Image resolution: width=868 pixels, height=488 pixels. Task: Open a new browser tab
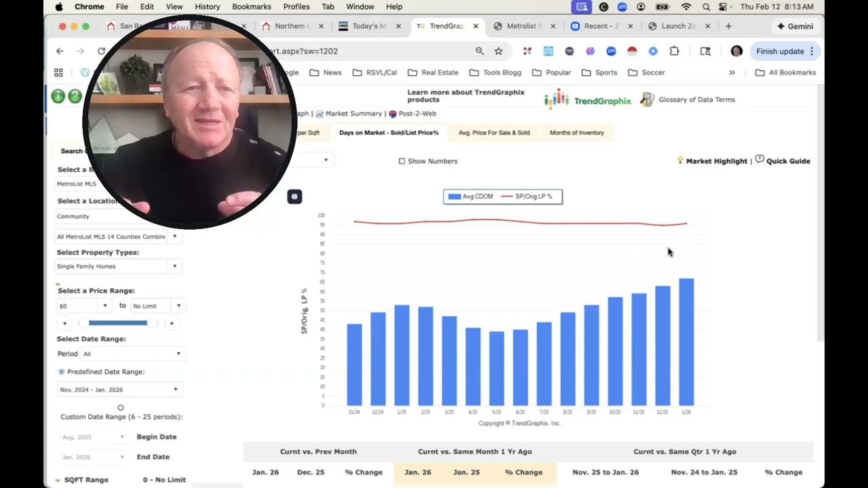coord(728,26)
